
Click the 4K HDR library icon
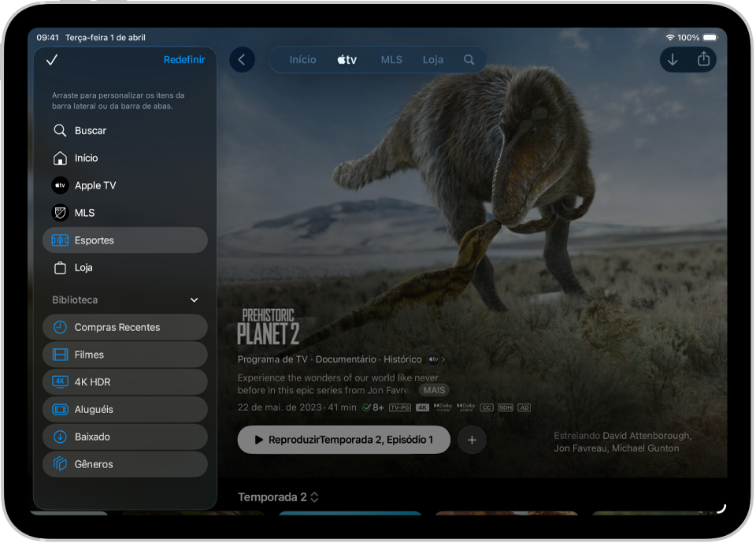58,381
